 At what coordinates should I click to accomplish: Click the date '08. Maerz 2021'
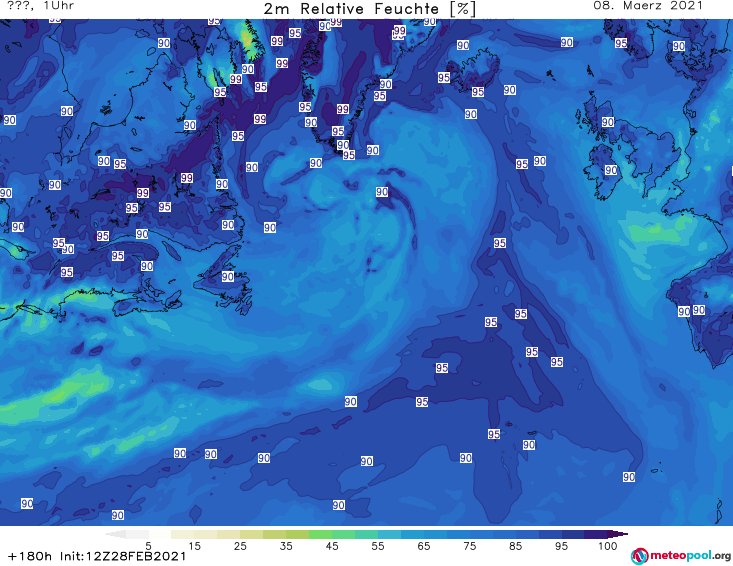click(648, 6)
